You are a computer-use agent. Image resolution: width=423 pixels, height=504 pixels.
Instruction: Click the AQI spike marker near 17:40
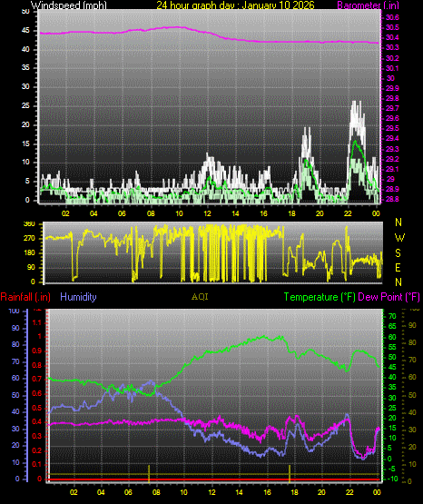(290, 474)
